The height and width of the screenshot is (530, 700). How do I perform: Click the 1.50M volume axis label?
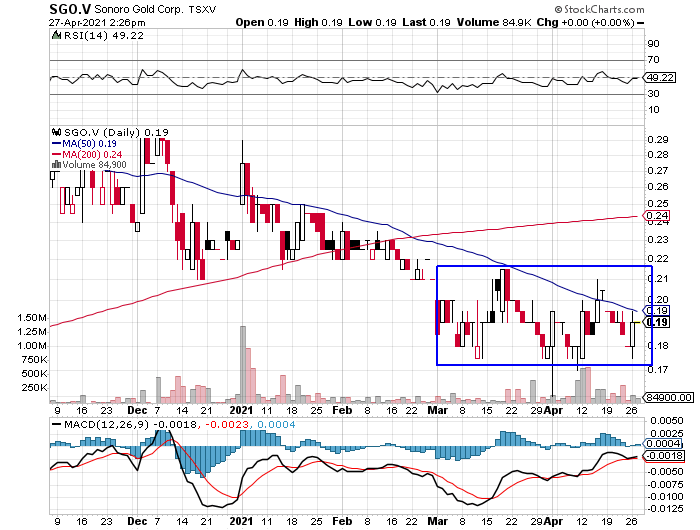(32, 318)
